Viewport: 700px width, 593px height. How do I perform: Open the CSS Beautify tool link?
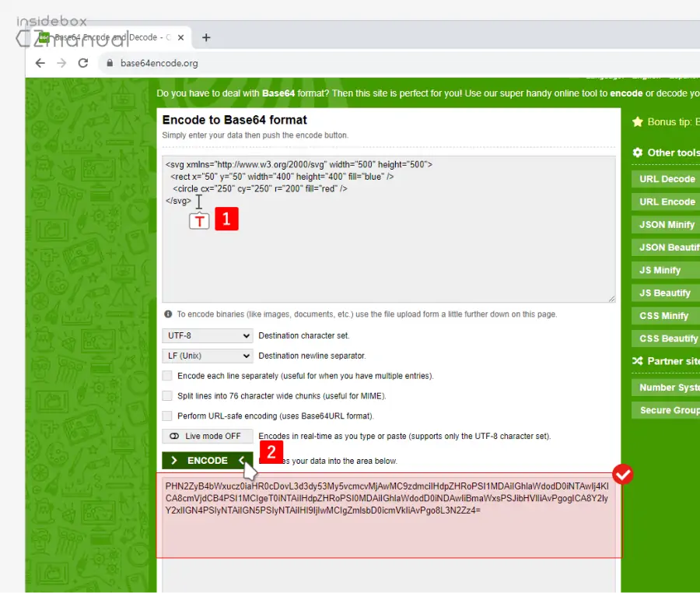(x=667, y=339)
